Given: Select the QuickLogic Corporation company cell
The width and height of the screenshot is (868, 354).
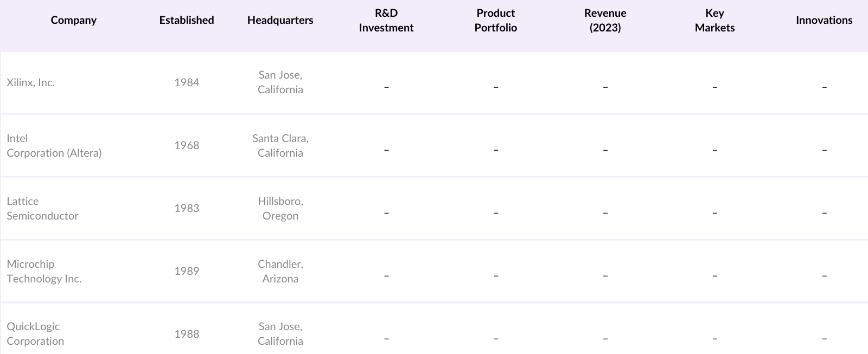Looking at the screenshot, I should [35, 333].
